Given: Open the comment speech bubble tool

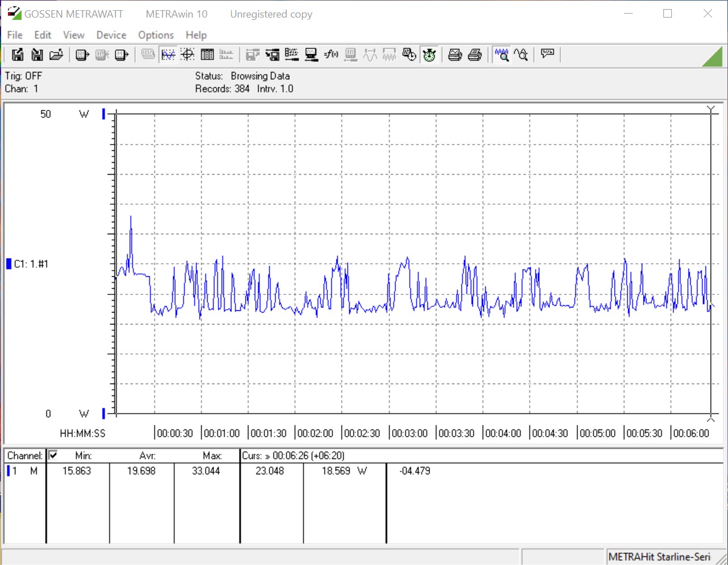Looking at the screenshot, I should click(x=548, y=54).
